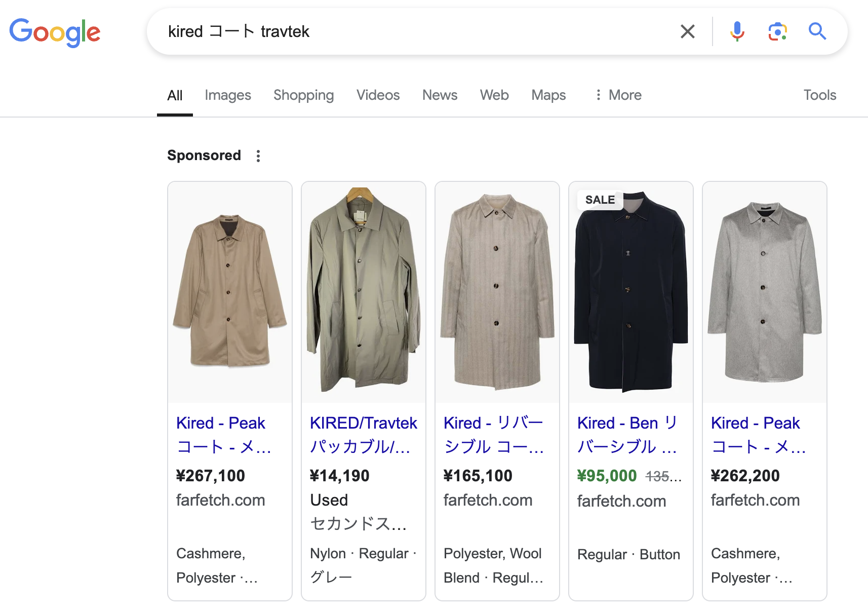Open the KIRED/Travtek パッカブル link
Viewport: 868px width, 612px height.
coord(364,435)
